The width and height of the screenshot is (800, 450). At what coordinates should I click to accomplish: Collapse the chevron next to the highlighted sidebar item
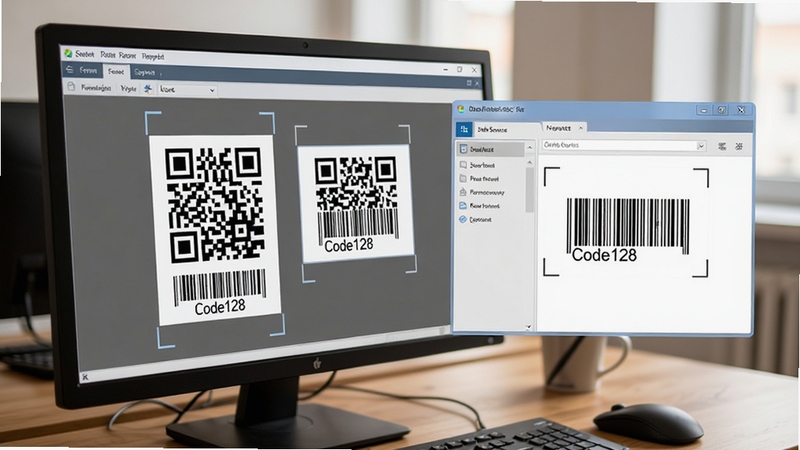click(530, 148)
